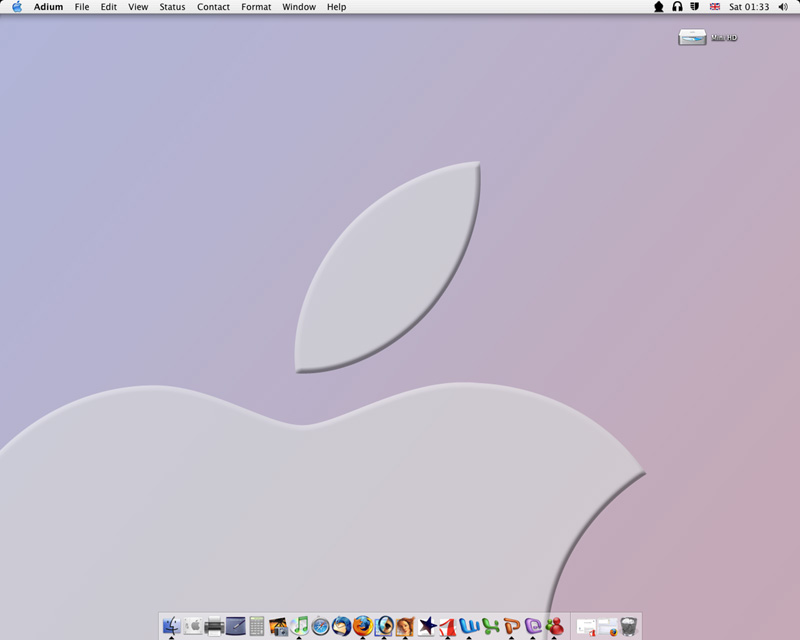Viewport: 800px width, 640px height.
Task: Open the headphones menu bar item
Action: 677,7
